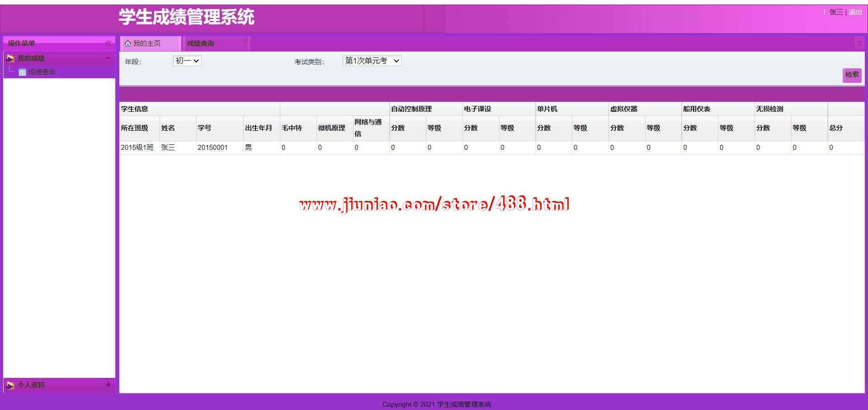Click the 自动控制原理 group header
The height and width of the screenshot is (410, 868).
pyautogui.click(x=426, y=109)
